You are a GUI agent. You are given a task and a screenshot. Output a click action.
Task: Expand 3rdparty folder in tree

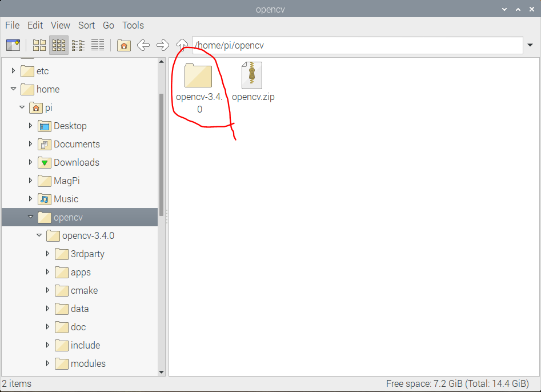click(47, 254)
